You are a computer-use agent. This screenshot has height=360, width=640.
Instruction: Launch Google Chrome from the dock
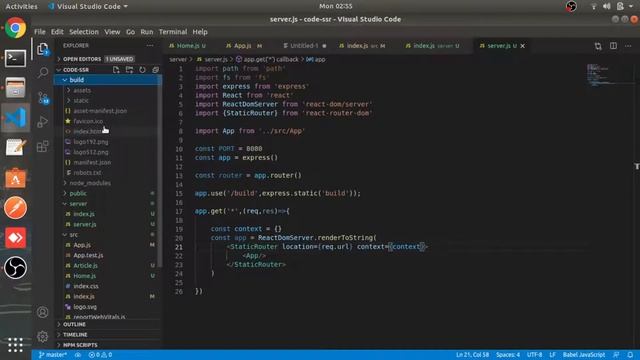coord(16,28)
